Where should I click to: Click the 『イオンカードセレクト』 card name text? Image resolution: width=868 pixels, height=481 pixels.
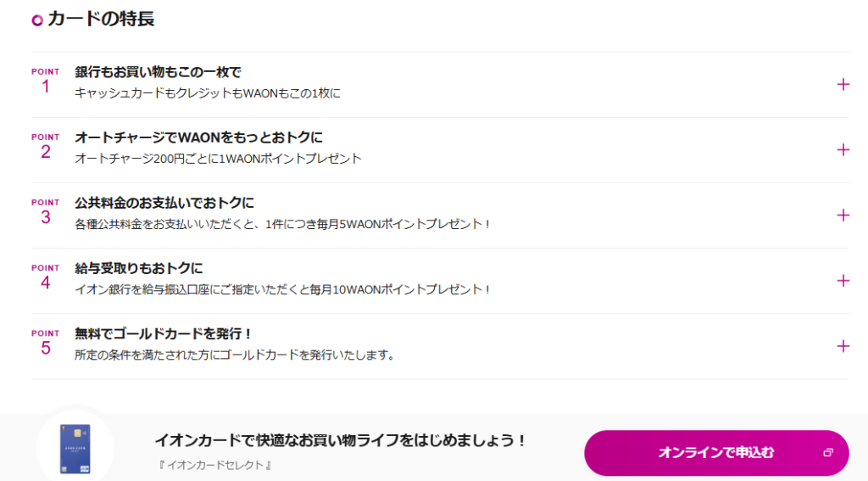[x=214, y=465]
